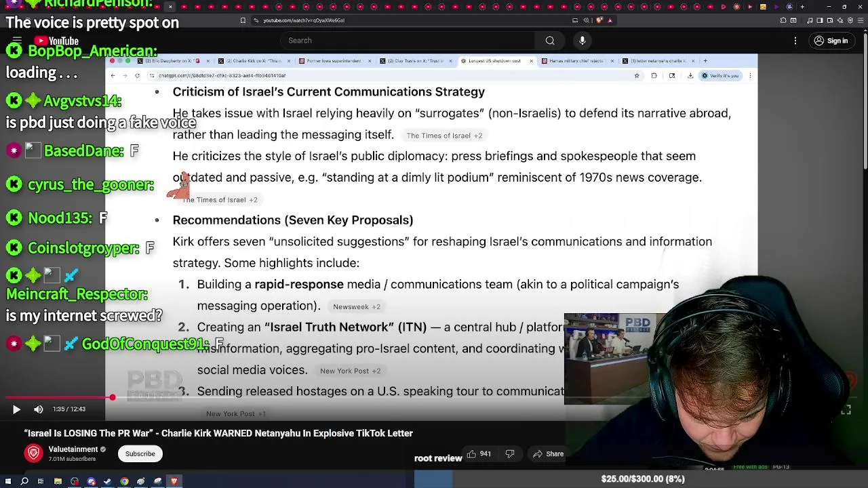
Task: Open the Brave Rewards triangle icon
Action: coord(610,20)
